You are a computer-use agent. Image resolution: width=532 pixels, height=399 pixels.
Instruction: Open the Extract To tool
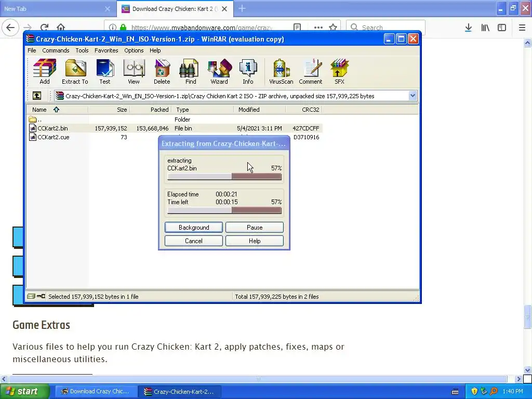coord(75,72)
